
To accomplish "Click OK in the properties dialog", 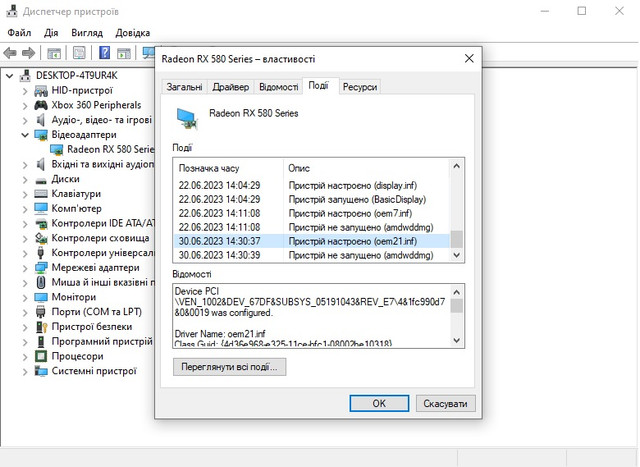I will point(379,403).
